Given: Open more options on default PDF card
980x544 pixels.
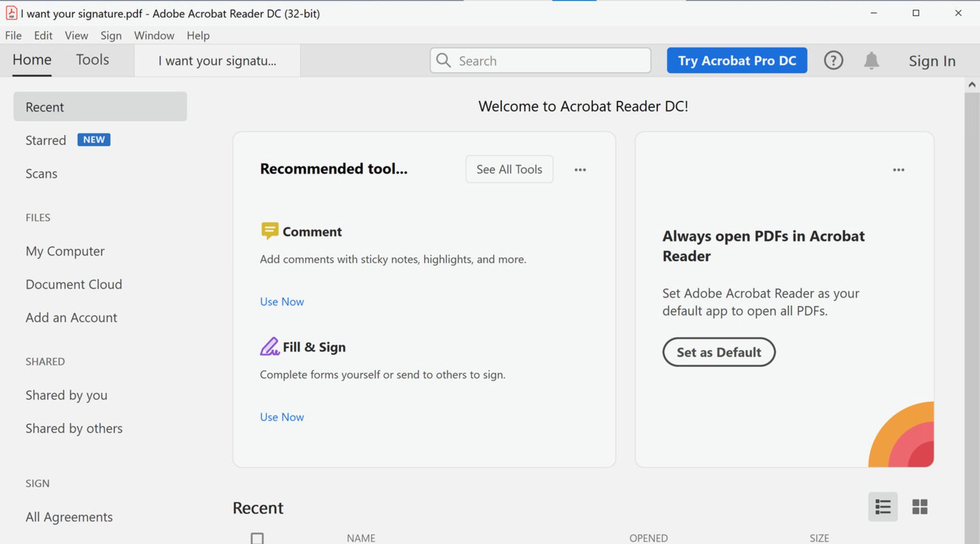Looking at the screenshot, I should pyautogui.click(x=898, y=169).
